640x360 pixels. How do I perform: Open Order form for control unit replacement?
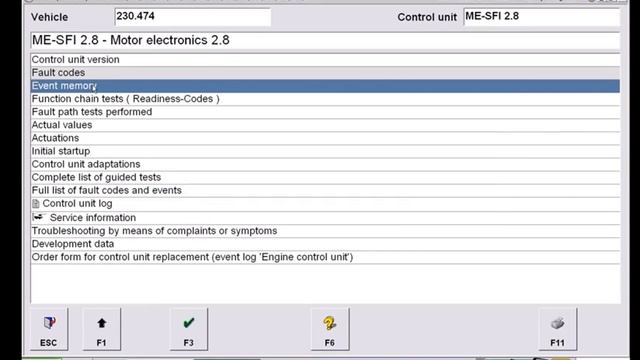(x=325, y=257)
